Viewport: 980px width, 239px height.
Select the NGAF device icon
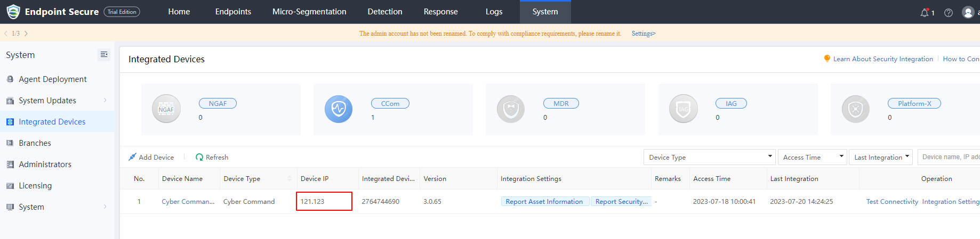click(166, 109)
